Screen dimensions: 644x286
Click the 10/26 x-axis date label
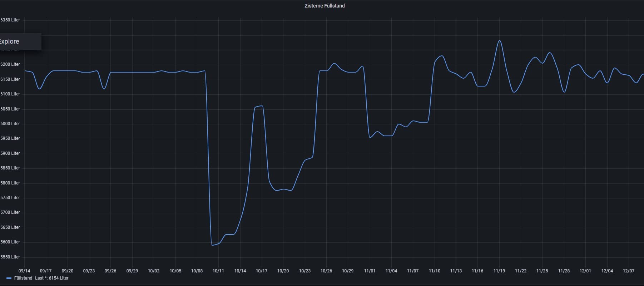(x=326, y=271)
